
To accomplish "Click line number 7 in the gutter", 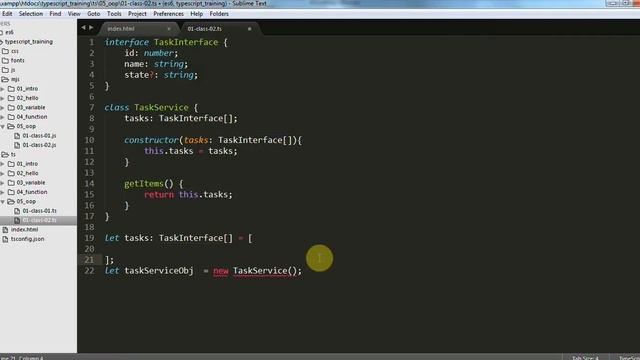I will pos(91,107).
